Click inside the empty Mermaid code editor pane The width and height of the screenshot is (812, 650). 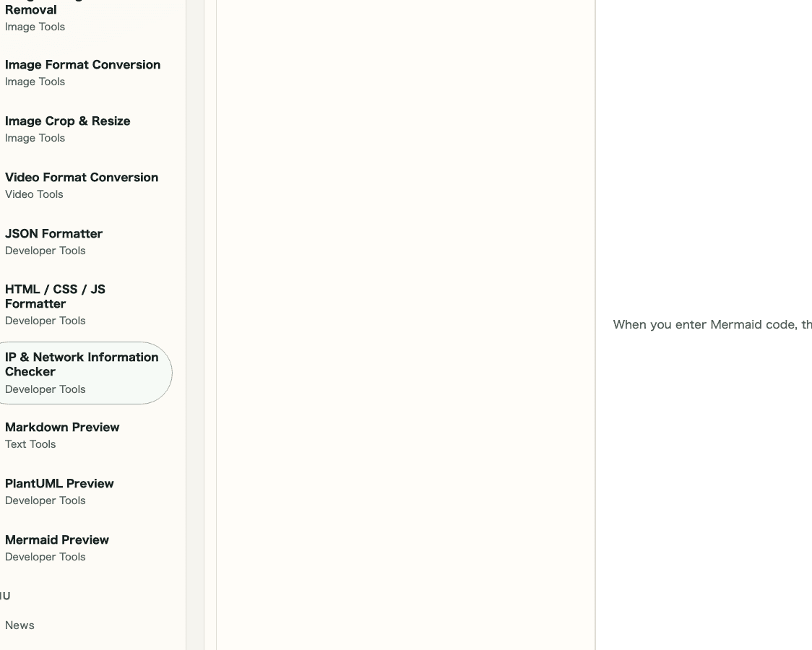pyautogui.click(x=405, y=325)
